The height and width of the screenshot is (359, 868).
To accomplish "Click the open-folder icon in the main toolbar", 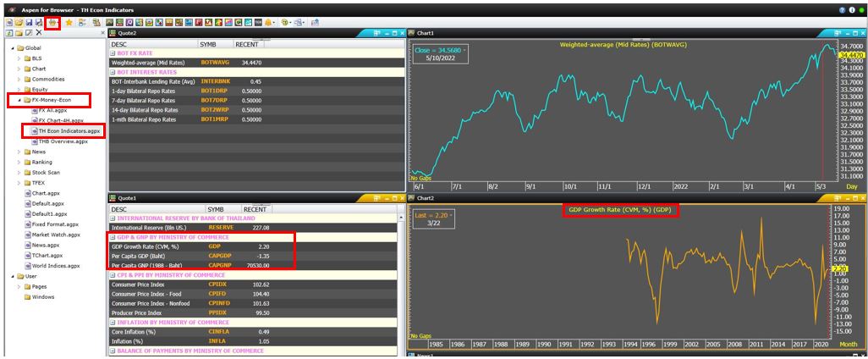I will 19,22.
